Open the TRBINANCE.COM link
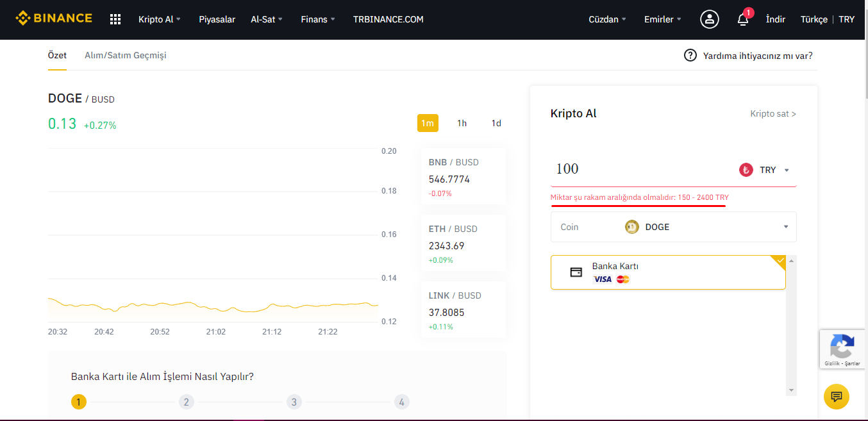This screenshot has height=421, width=868. pyautogui.click(x=388, y=19)
